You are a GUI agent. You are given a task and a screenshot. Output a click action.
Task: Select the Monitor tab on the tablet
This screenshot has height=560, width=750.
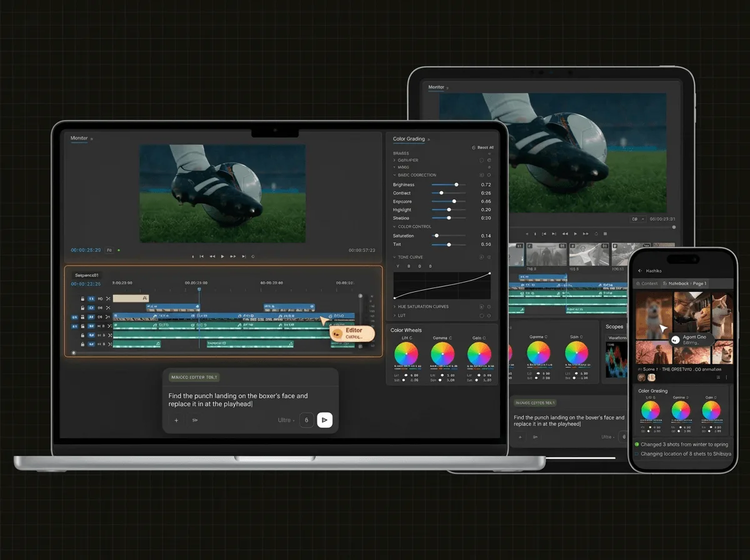tap(436, 87)
